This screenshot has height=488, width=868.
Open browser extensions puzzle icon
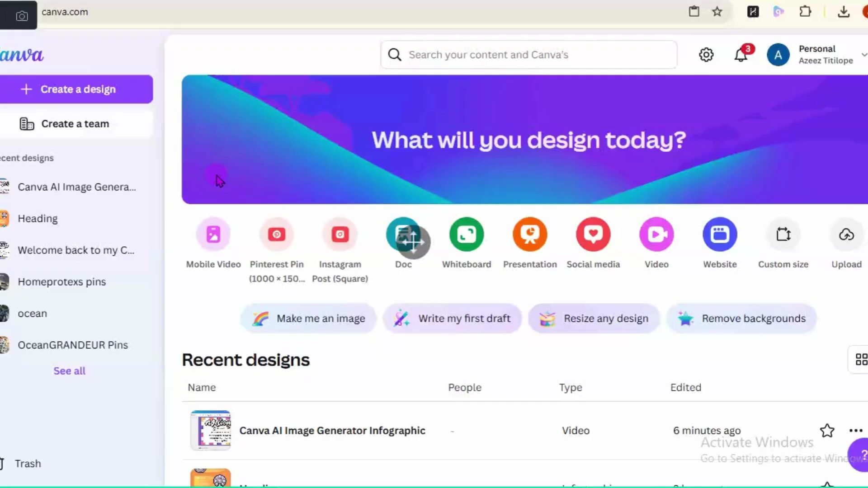click(x=805, y=12)
